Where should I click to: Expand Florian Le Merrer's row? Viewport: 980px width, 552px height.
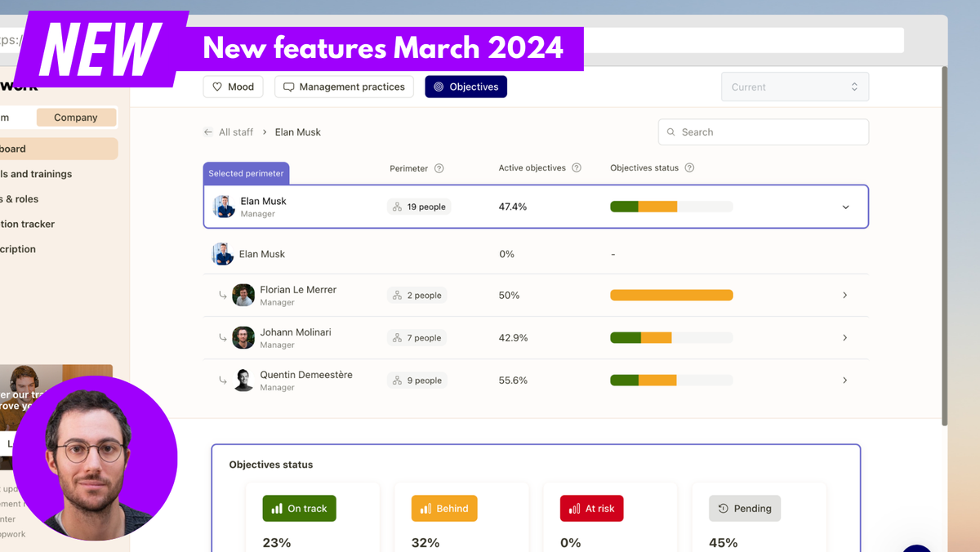[845, 295]
